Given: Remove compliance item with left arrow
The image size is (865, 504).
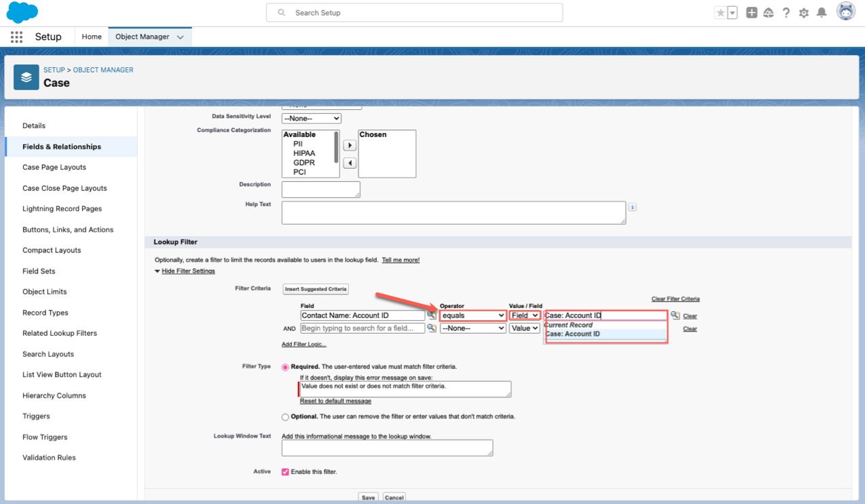Looking at the screenshot, I should tap(350, 163).
